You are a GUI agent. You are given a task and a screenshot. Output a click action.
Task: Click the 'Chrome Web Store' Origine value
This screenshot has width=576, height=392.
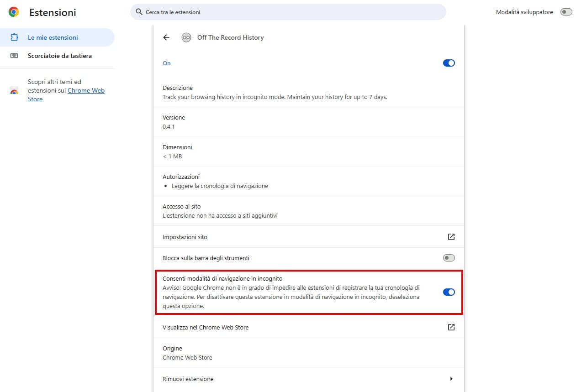[x=187, y=357]
